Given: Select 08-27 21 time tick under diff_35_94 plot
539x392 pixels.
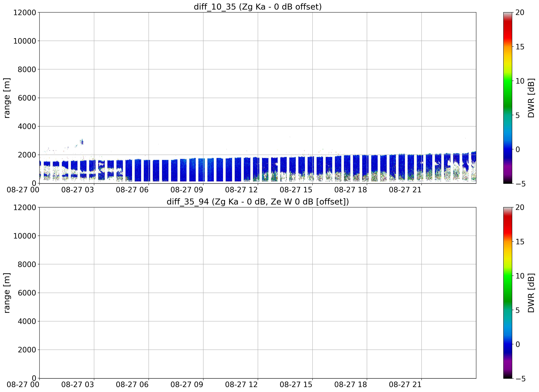Looking at the screenshot, I should 405,385.
